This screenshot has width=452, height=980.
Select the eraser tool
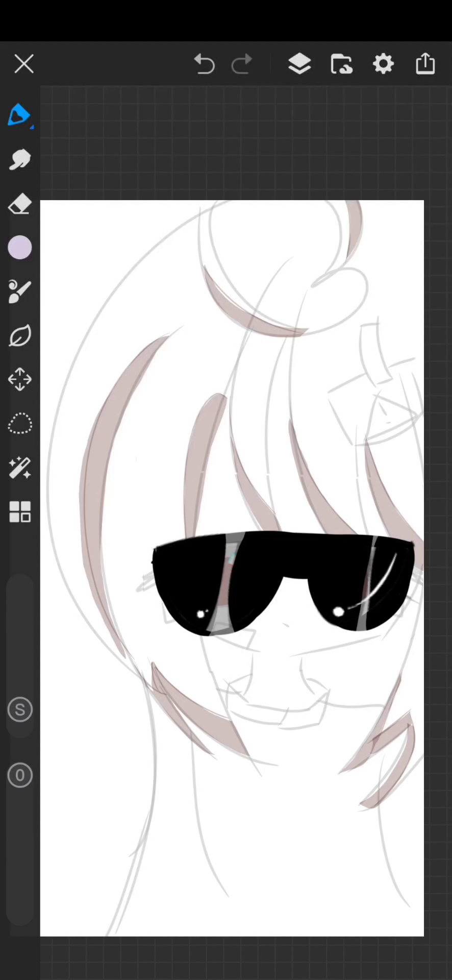[x=20, y=204]
